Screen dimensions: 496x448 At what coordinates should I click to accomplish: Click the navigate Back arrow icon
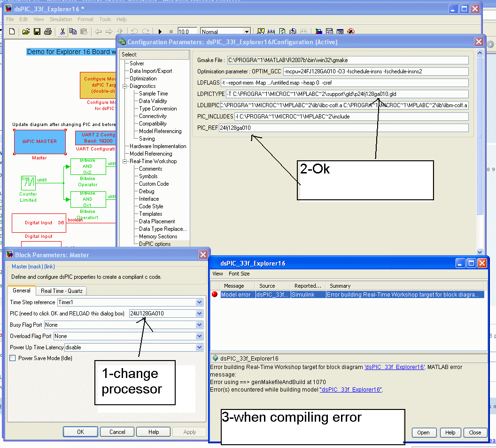[x=98, y=31]
